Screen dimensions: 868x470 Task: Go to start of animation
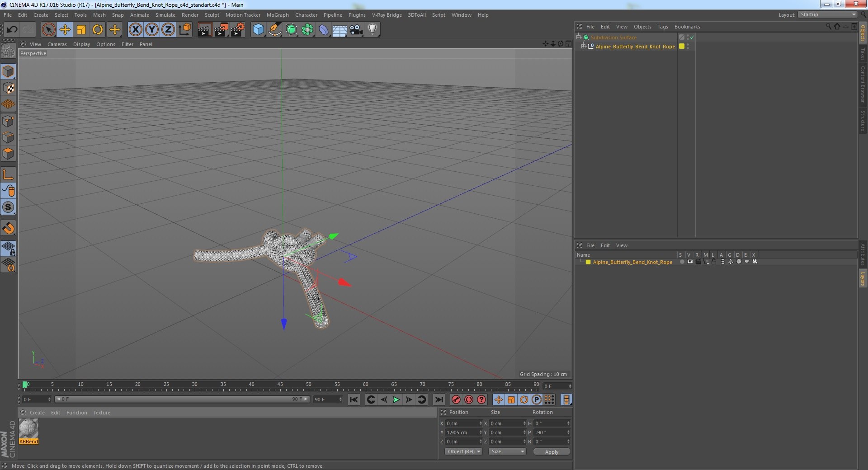354,399
